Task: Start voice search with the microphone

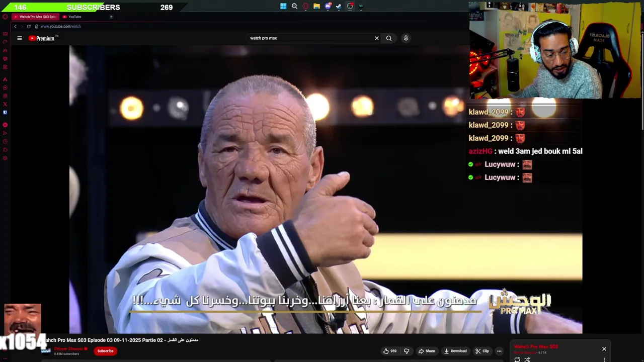Action: tap(406, 38)
